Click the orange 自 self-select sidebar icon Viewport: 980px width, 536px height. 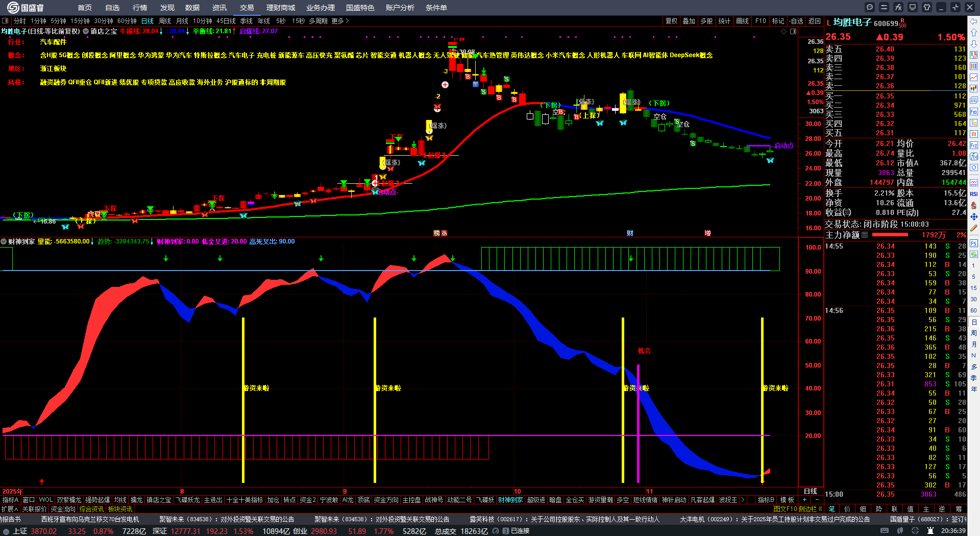click(x=974, y=134)
